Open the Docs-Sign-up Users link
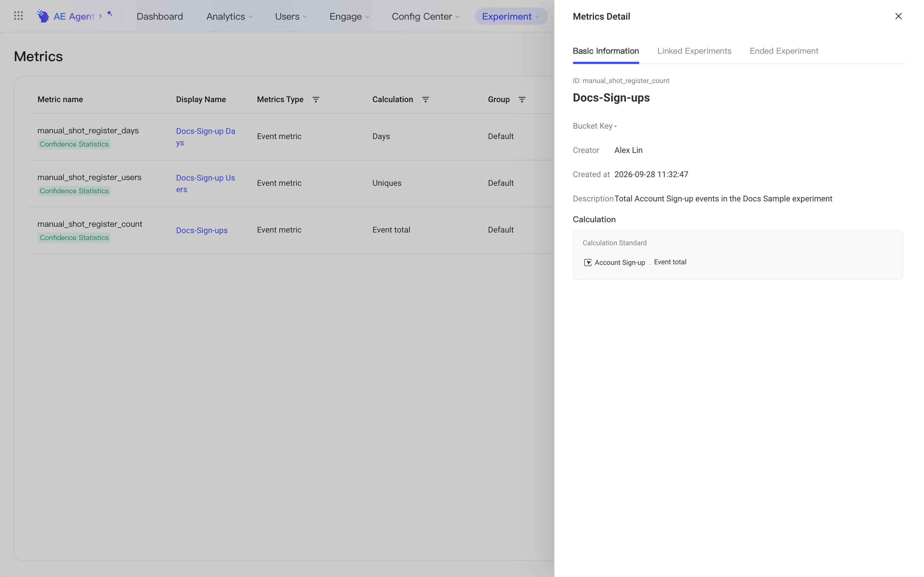Viewport: 924px width, 577px height. click(x=206, y=183)
